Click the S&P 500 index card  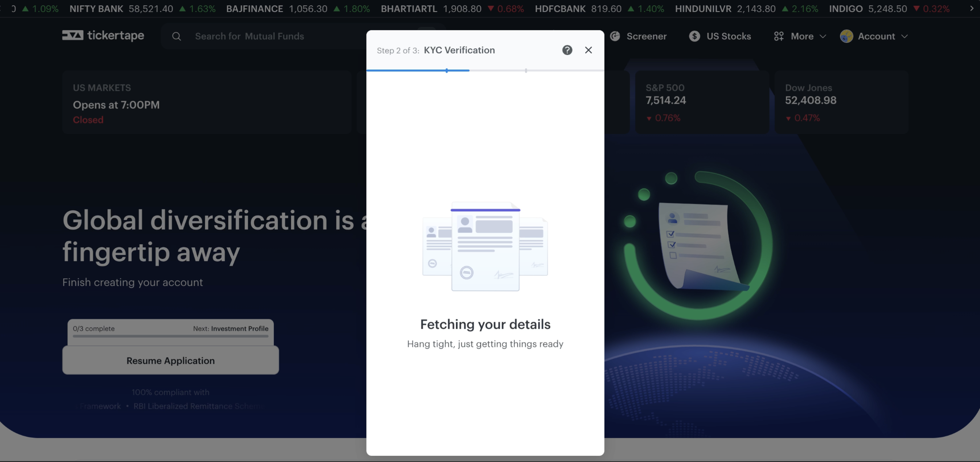[x=702, y=102]
